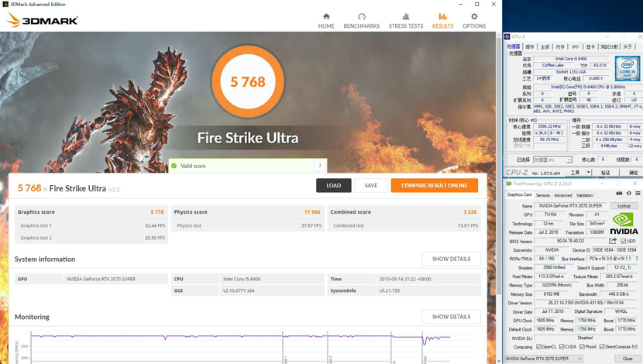Click the NVIDIA logo in GPU-Z

[x=624, y=224]
